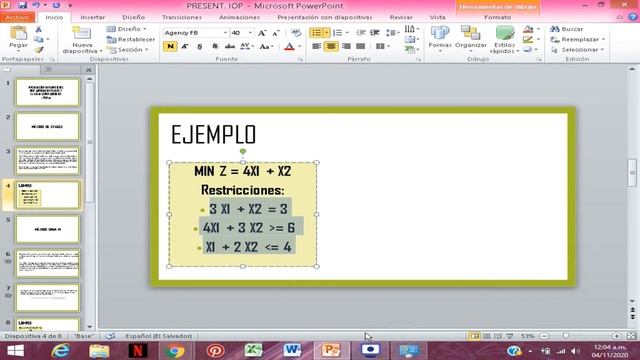The height and width of the screenshot is (360, 640).
Task: Click the Windows Start button
Action: pyautogui.click(x=16, y=351)
